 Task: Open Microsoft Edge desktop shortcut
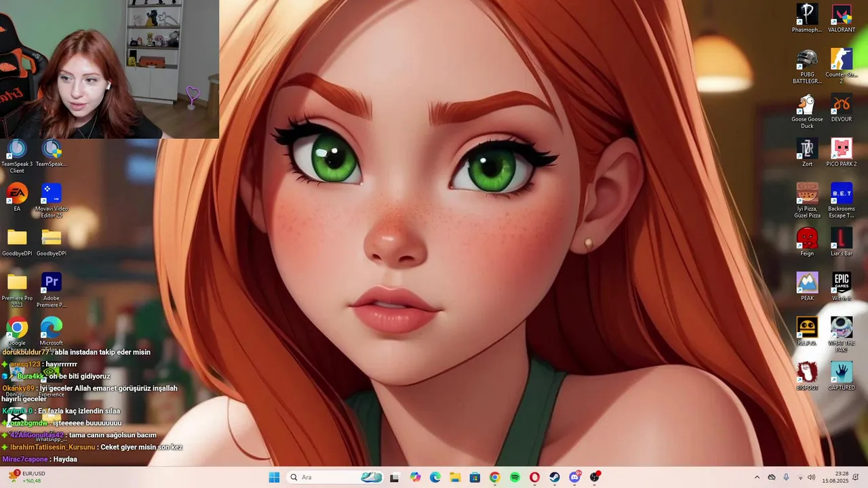click(x=52, y=331)
